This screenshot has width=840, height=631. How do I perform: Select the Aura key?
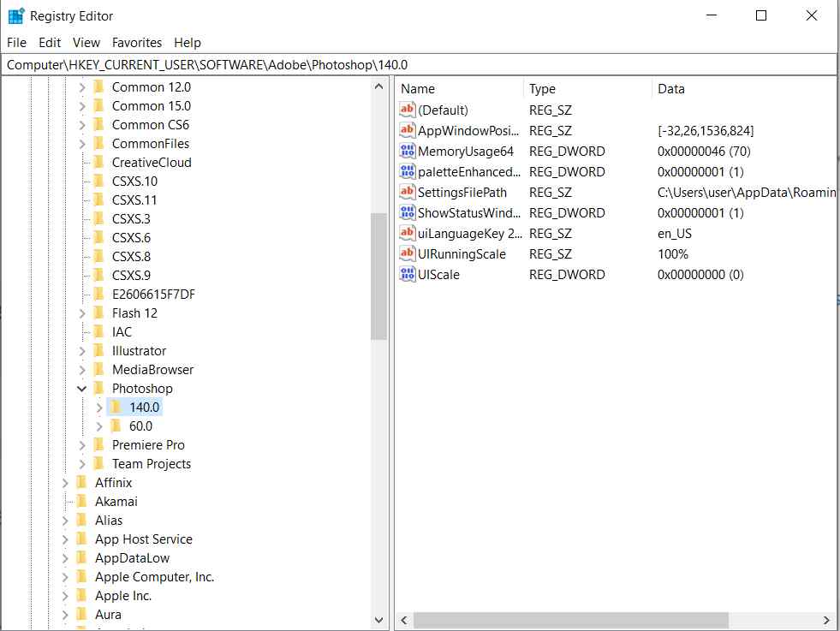(108, 615)
